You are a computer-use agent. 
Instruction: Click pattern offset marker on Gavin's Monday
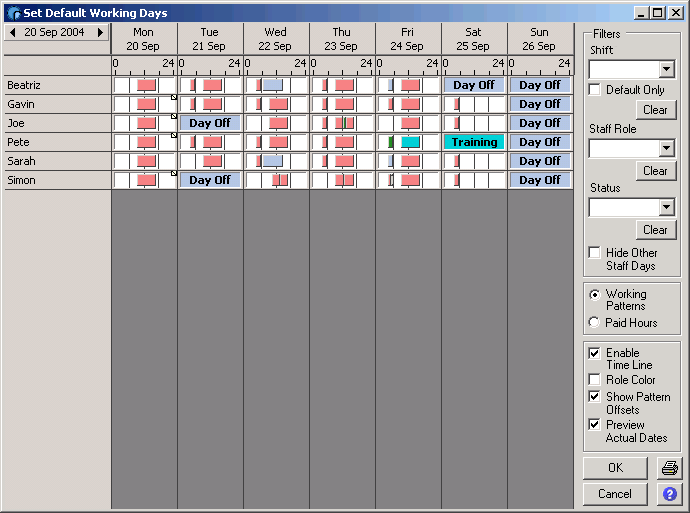point(174,97)
